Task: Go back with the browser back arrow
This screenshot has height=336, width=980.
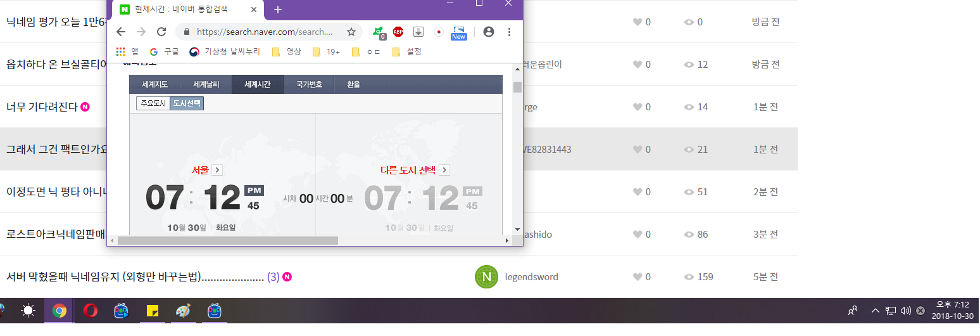Action: coord(120,32)
